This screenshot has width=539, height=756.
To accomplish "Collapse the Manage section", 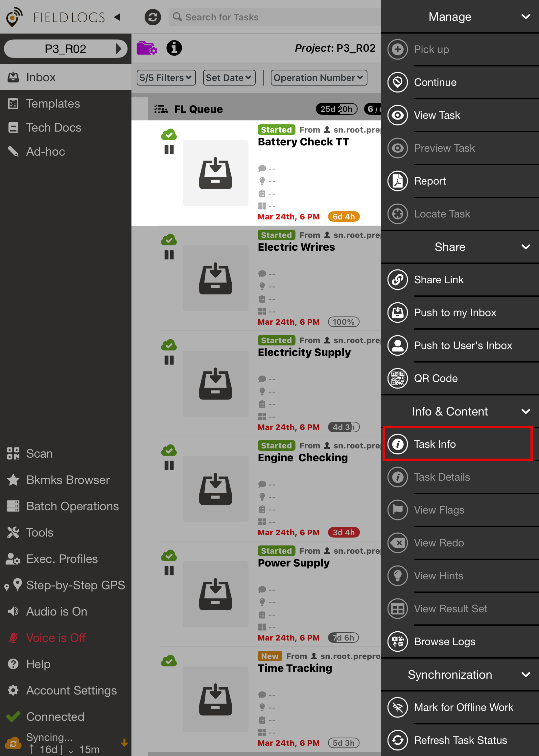I will click(526, 16).
